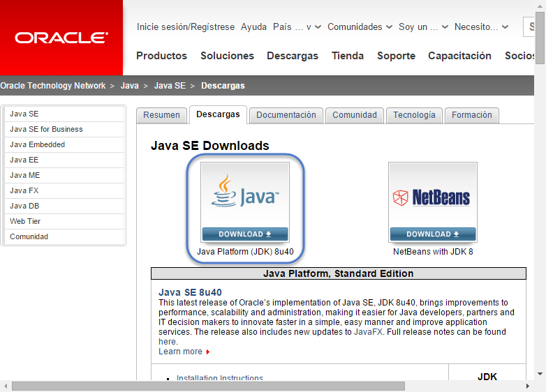Download NetBeans with JDK 8

pos(433,234)
